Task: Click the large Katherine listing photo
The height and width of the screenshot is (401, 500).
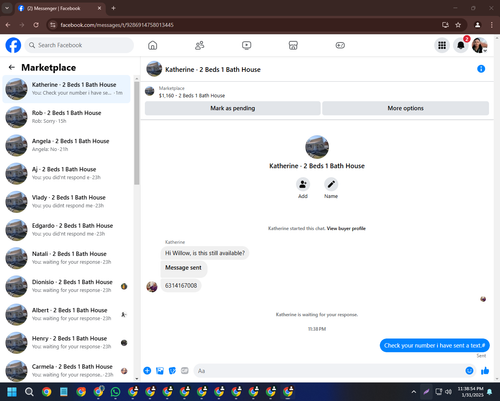Action: click(317, 147)
